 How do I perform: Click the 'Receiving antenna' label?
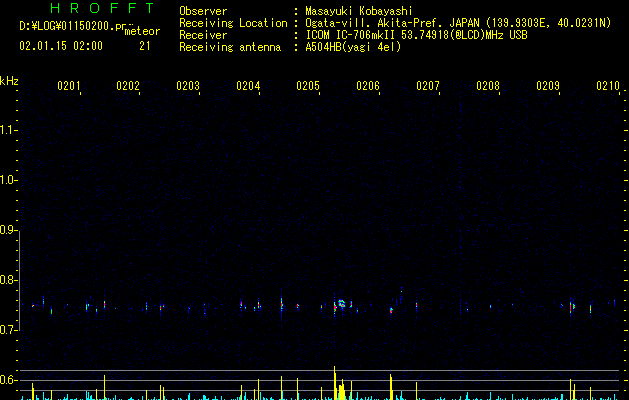click(230, 47)
